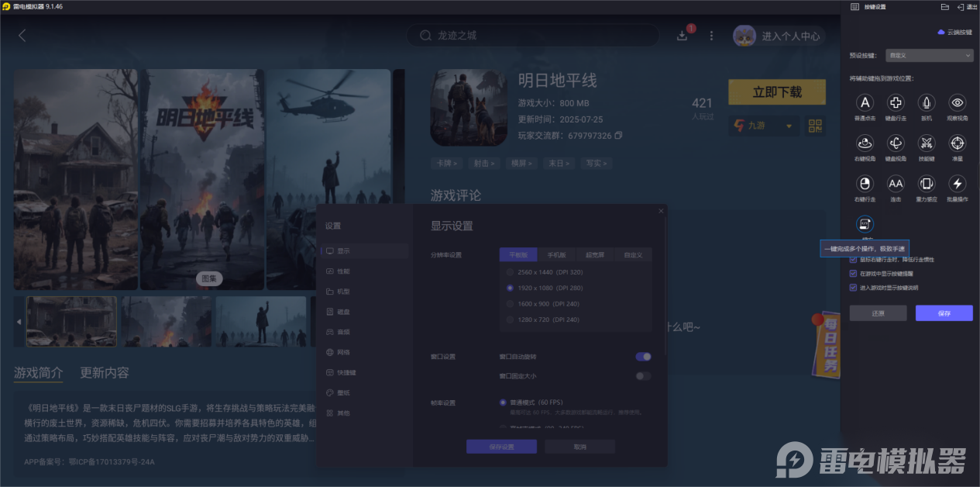
Task: Select the 右键行走 mouse icon
Action: pos(865,184)
